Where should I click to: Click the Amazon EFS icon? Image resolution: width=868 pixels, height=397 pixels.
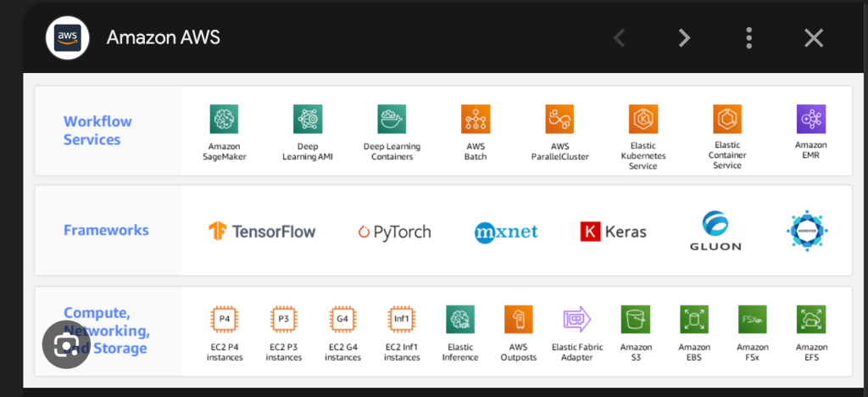coord(811,320)
